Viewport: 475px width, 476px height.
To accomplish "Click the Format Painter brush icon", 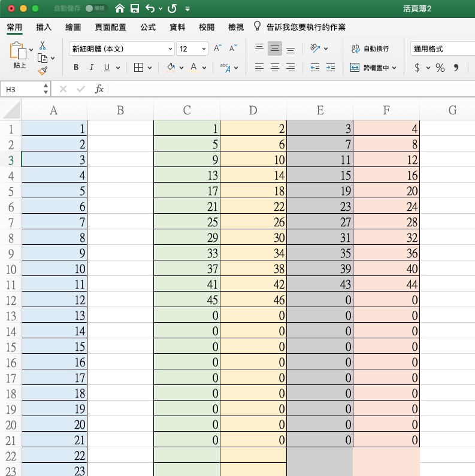I will point(43,71).
